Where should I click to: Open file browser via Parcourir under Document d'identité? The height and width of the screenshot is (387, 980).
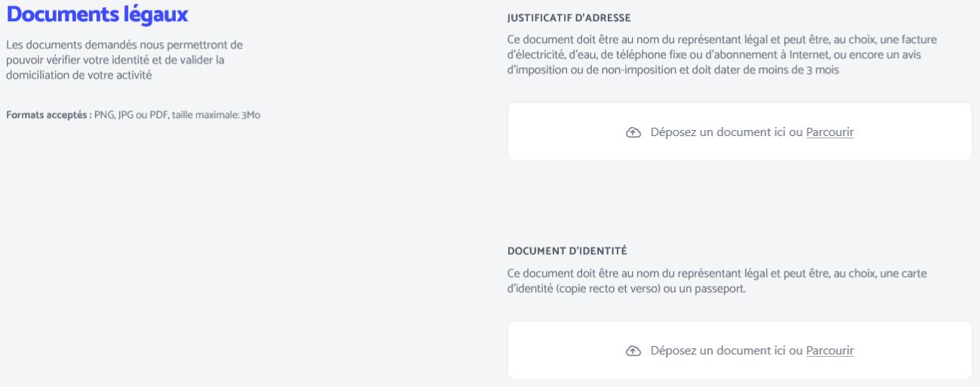(x=830, y=351)
